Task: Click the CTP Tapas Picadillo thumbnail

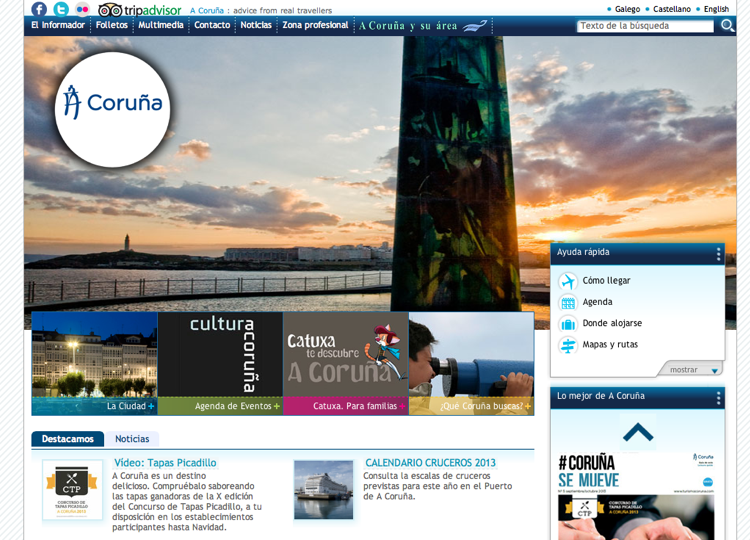Action: click(72, 490)
